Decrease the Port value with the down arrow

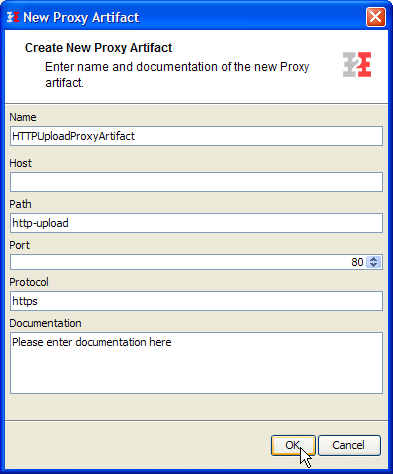[374, 265]
